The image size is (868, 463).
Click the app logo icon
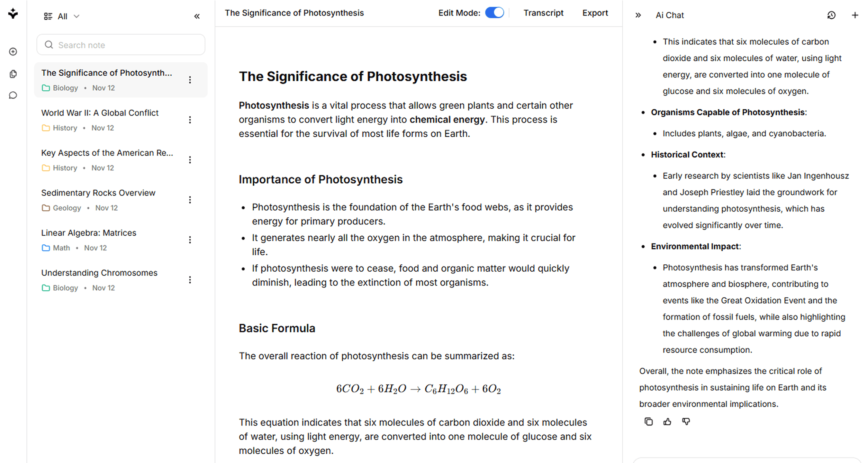[13, 14]
